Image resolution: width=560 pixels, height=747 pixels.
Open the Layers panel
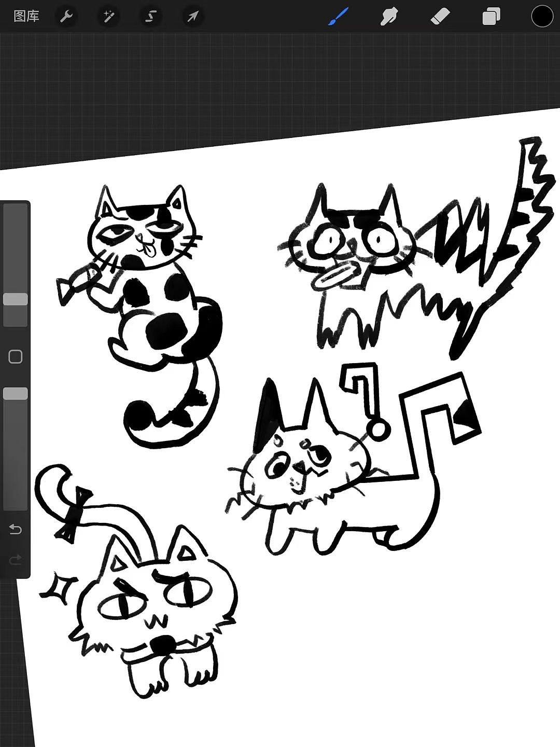[491, 17]
